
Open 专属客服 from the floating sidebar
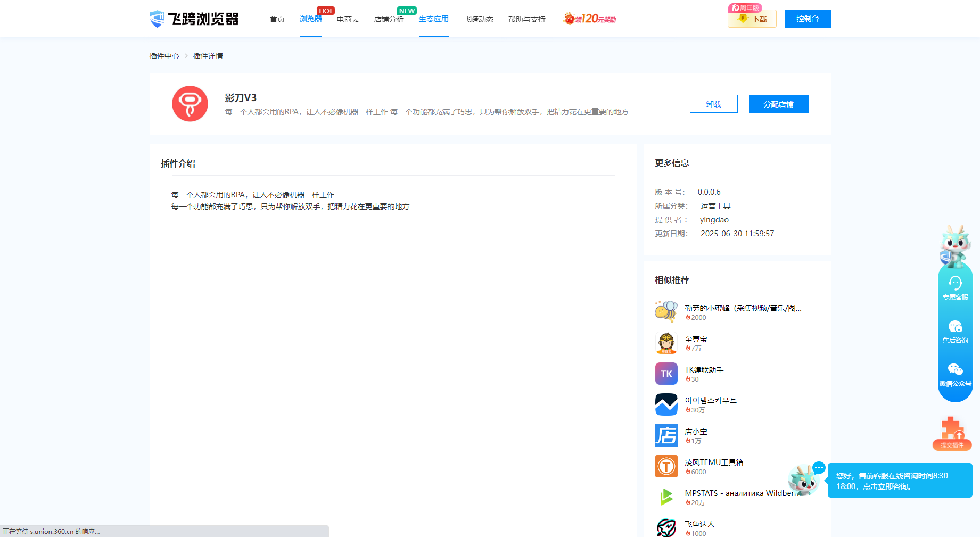[955, 288]
